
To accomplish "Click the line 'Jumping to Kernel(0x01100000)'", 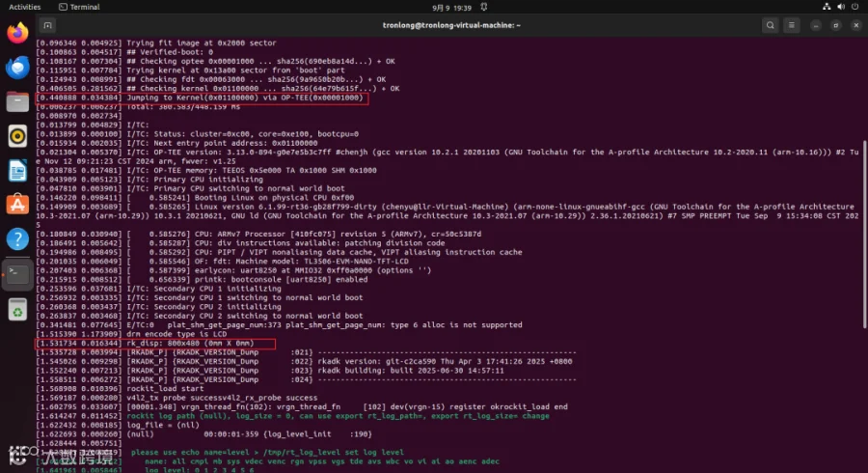I will [200, 98].
